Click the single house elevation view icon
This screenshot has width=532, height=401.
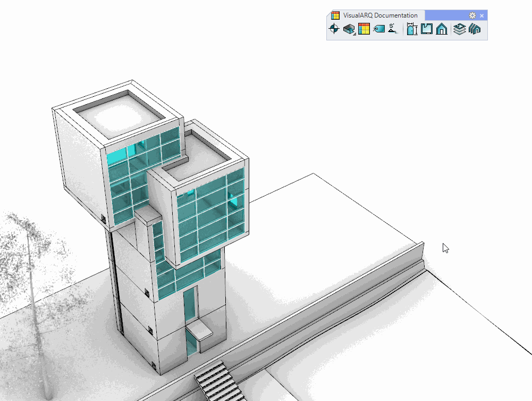point(442,29)
